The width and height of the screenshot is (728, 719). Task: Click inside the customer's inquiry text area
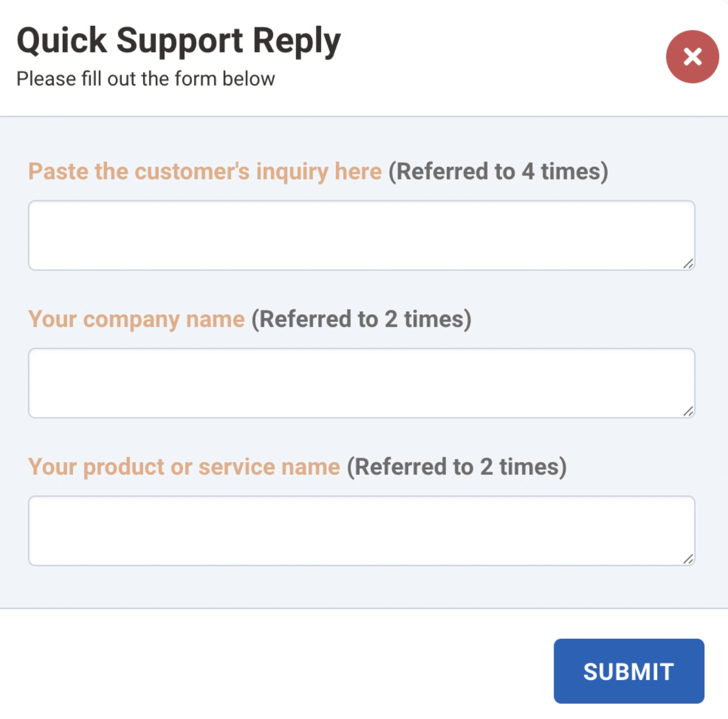pyautogui.click(x=362, y=234)
